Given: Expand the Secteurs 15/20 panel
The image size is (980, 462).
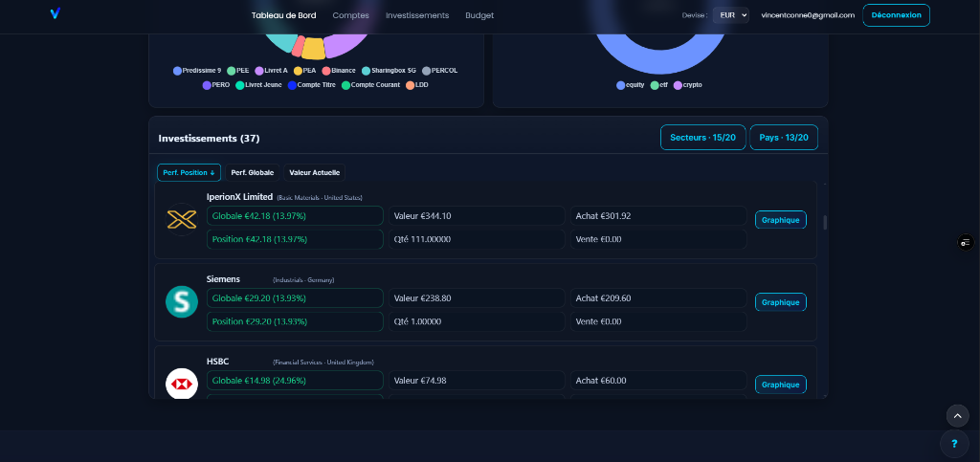Looking at the screenshot, I should pyautogui.click(x=702, y=138).
